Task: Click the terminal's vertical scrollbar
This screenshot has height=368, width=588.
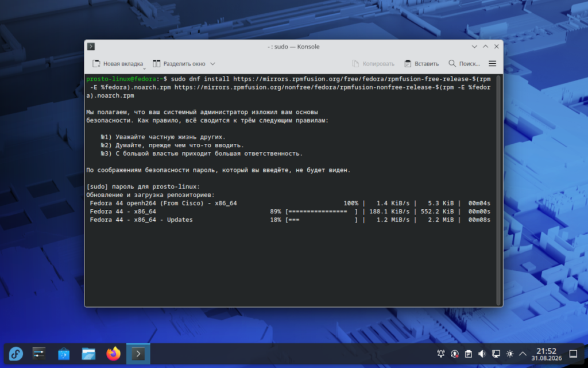Action: (498, 190)
